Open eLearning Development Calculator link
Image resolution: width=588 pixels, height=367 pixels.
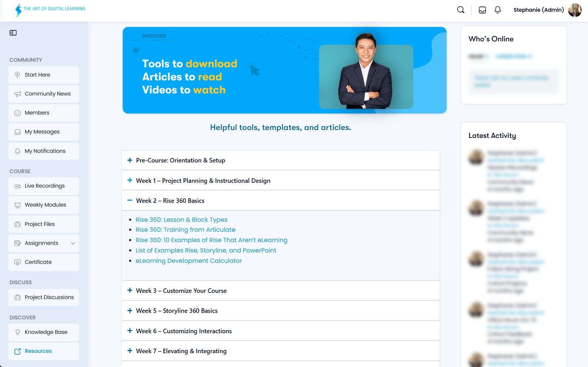point(189,261)
